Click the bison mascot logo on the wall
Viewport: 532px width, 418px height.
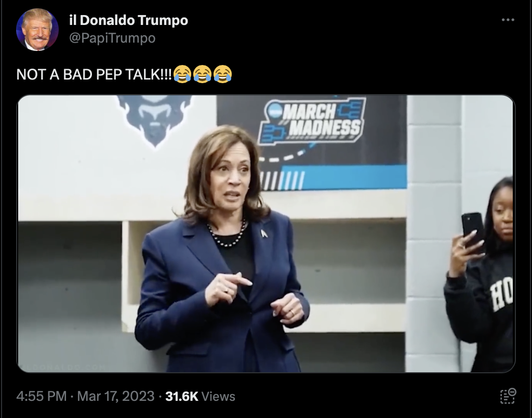[155, 120]
